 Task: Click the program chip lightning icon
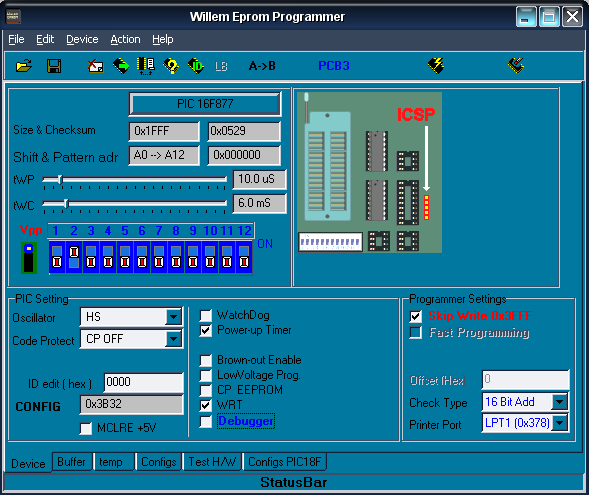pyautogui.click(x=436, y=66)
